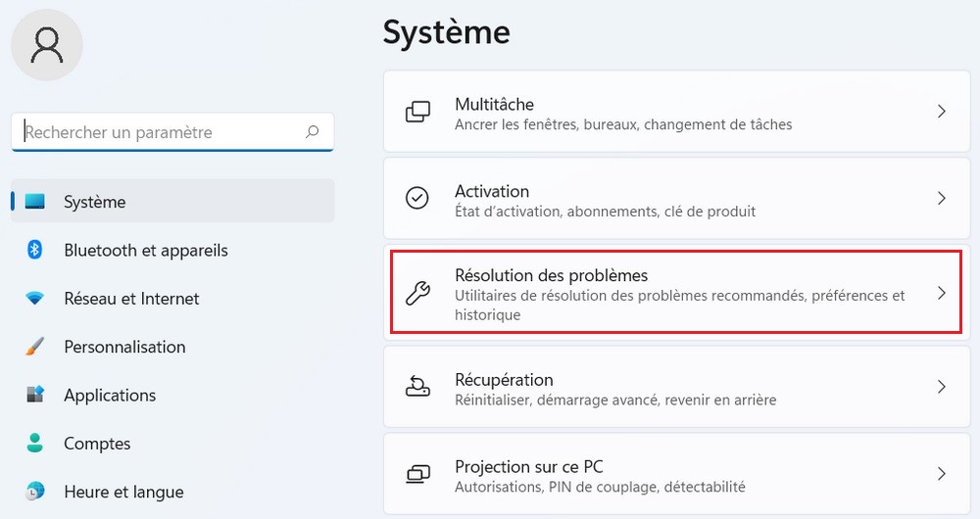Click the Bluetooth icon in sidebar

pos(35,250)
